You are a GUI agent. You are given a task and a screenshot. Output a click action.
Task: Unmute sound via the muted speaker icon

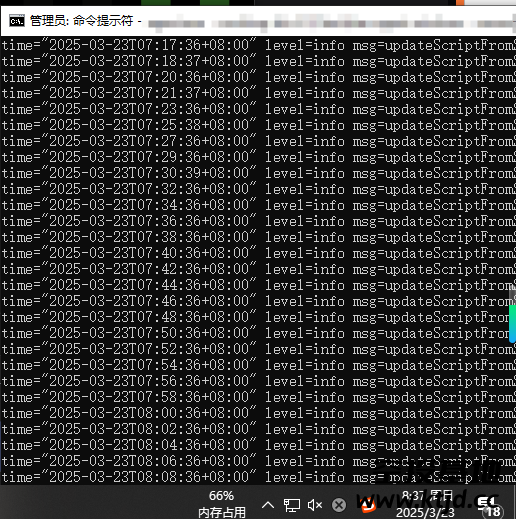pos(315,505)
